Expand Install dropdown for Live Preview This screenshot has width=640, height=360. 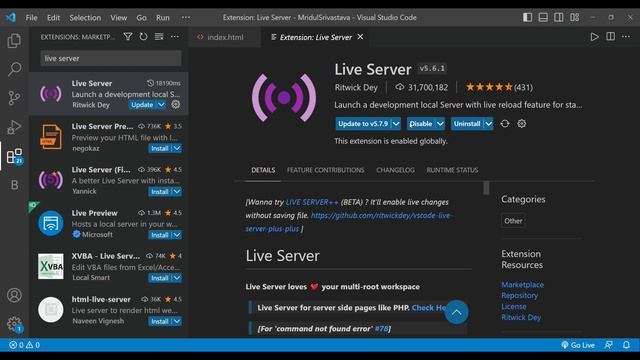[177, 235]
